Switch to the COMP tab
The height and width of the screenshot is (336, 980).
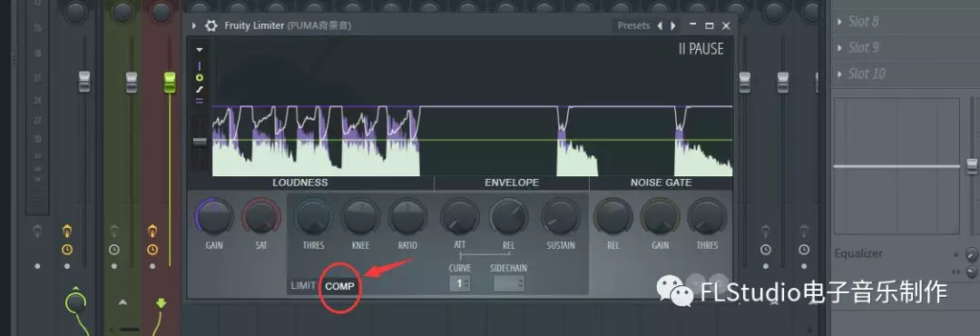(339, 286)
